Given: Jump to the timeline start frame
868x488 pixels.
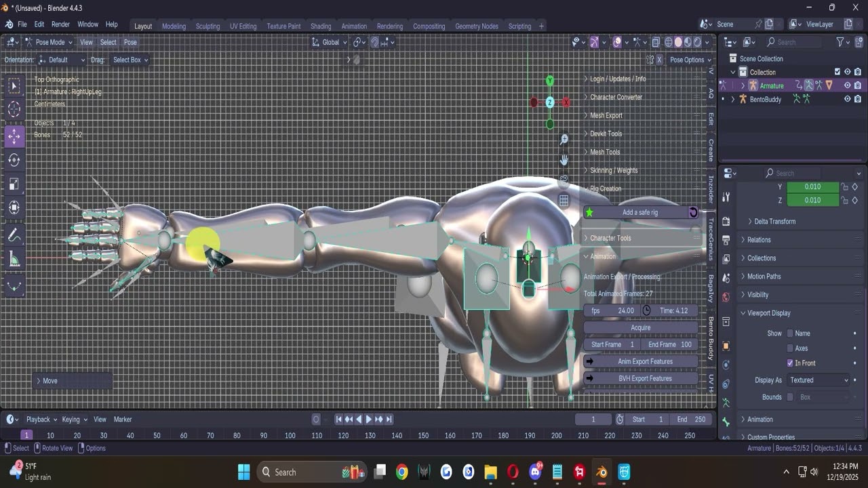Looking at the screenshot, I should click(338, 420).
